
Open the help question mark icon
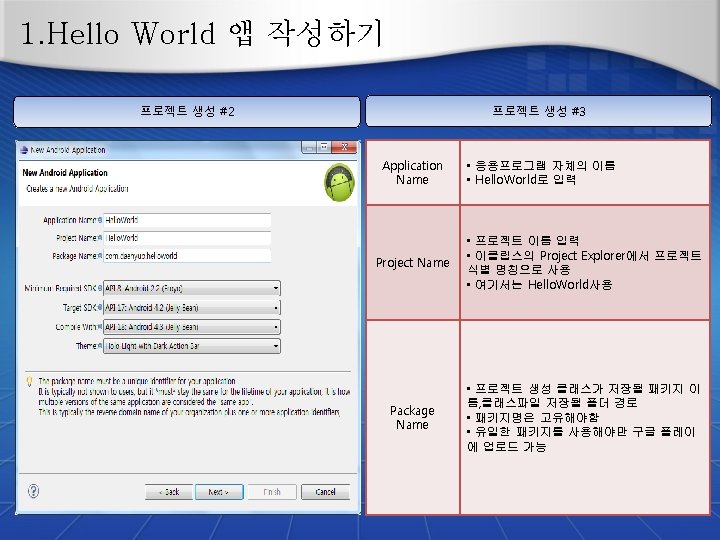tap(34, 491)
